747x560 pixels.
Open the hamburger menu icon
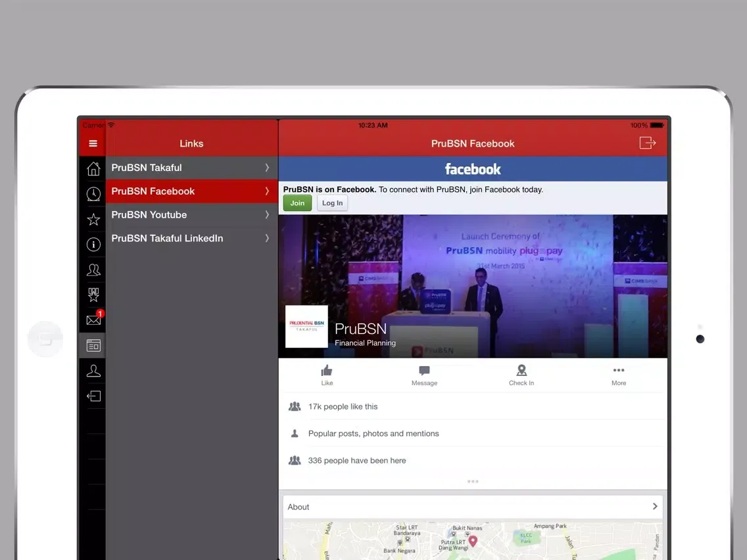(93, 143)
